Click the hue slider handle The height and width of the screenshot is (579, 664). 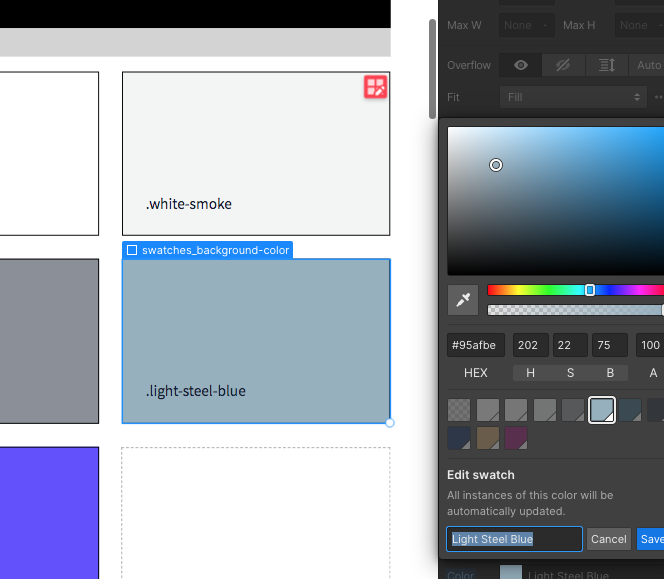590,290
